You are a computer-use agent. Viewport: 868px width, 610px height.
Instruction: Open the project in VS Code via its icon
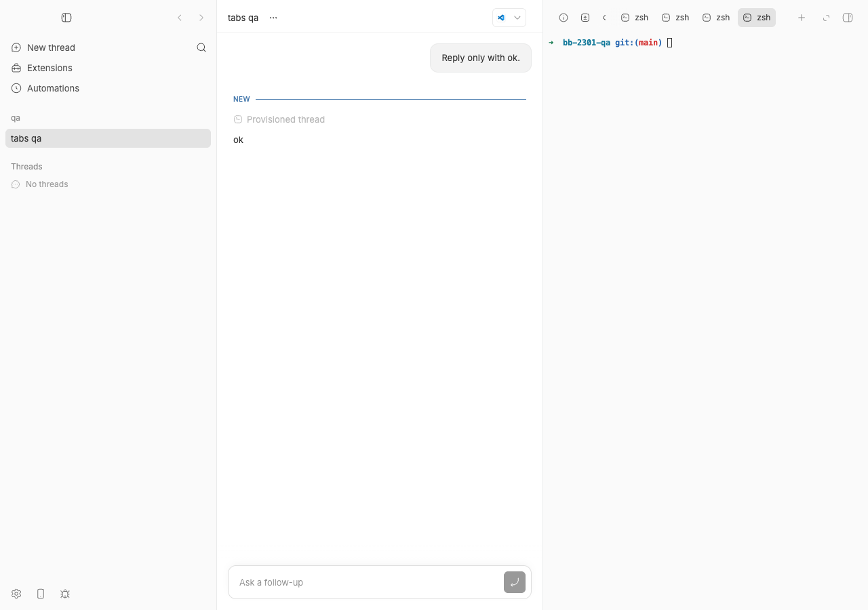coord(501,18)
